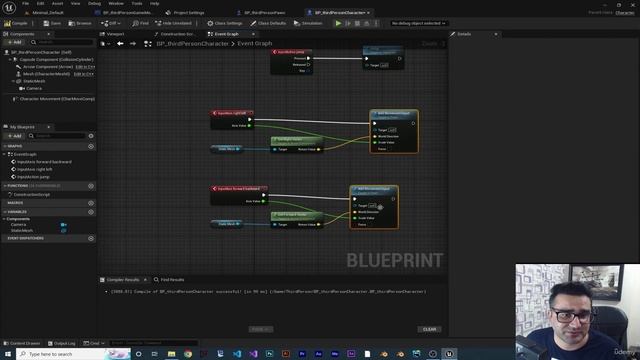Image resolution: width=640 pixels, height=360 pixels.
Task: Open the Help menu
Action: pos(154,3)
